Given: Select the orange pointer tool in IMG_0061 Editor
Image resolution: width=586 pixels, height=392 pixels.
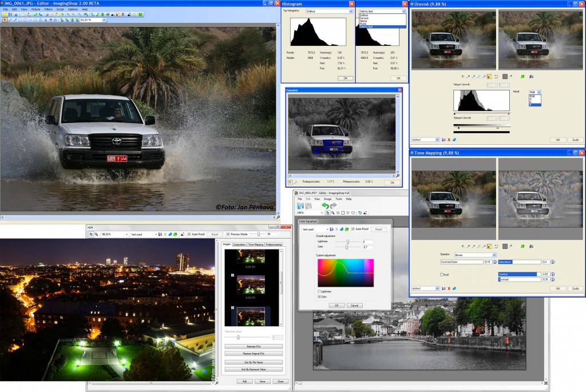Looking at the screenshot, I should click(5, 20).
